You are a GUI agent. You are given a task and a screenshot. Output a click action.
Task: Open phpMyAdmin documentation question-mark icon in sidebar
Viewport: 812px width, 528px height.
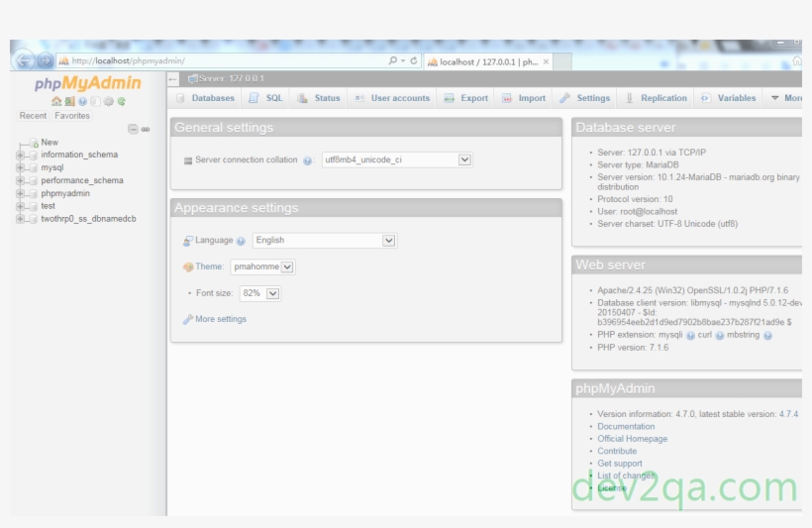(82, 102)
